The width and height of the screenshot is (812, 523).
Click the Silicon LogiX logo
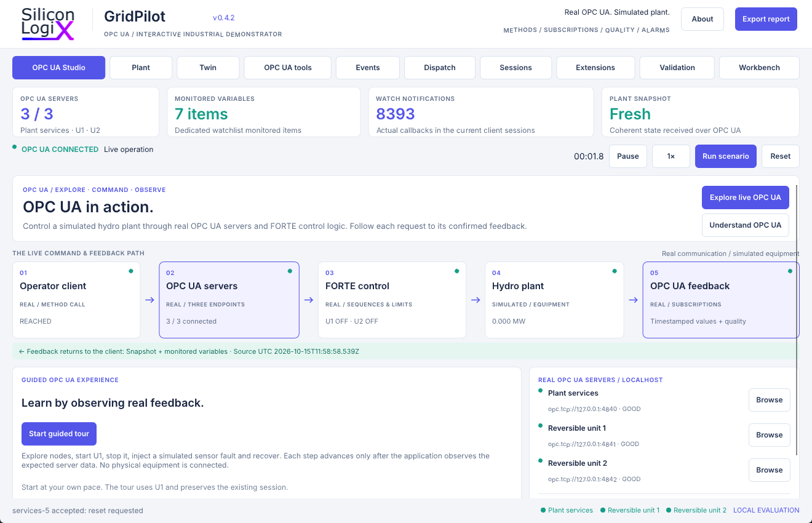[x=47, y=23]
